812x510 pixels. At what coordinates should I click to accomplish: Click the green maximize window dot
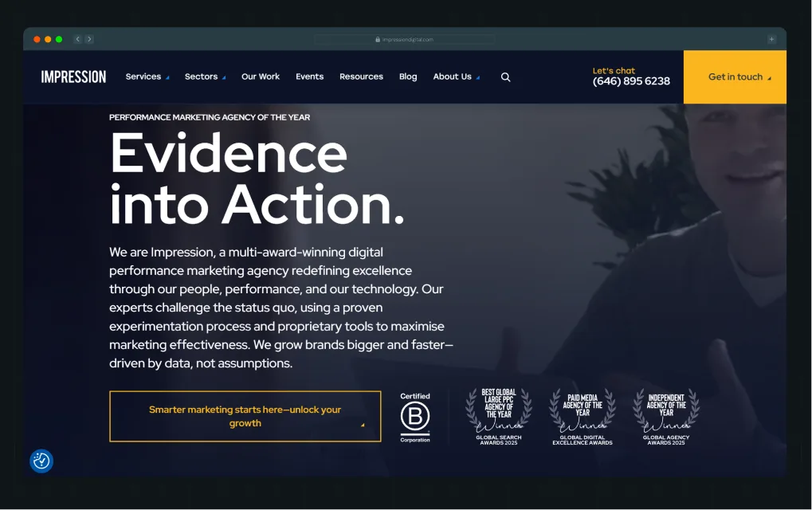59,39
